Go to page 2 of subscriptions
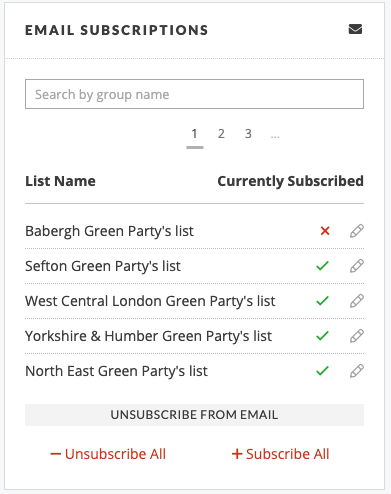The height and width of the screenshot is (494, 391). (x=221, y=134)
